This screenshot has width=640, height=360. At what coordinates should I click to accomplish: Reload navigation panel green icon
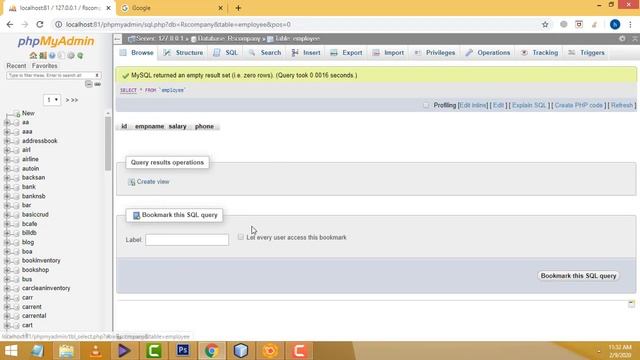click(x=80, y=55)
